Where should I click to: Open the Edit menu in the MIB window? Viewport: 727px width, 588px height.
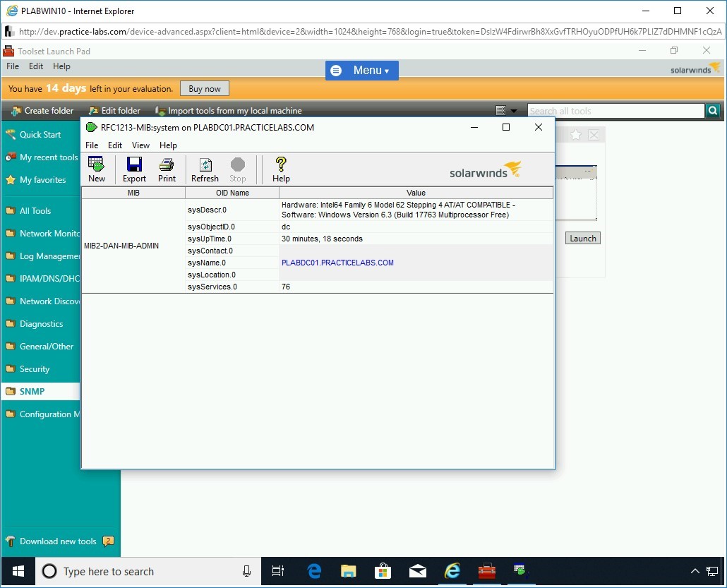[x=115, y=145]
